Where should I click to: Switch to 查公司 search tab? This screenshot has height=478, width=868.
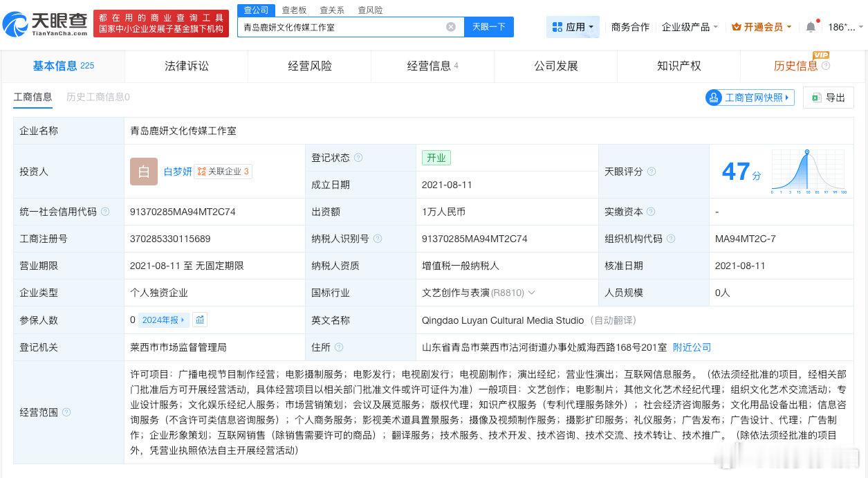pyautogui.click(x=256, y=10)
